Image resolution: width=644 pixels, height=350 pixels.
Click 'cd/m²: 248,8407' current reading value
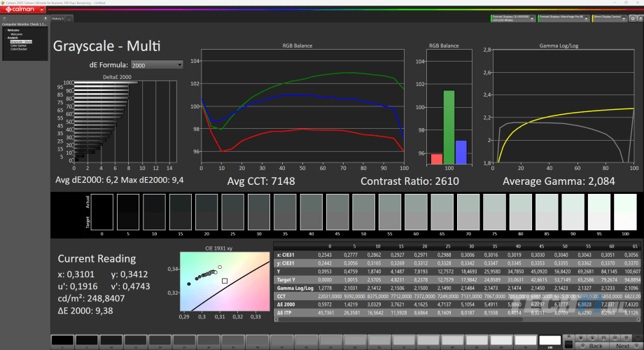[x=91, y=298]
